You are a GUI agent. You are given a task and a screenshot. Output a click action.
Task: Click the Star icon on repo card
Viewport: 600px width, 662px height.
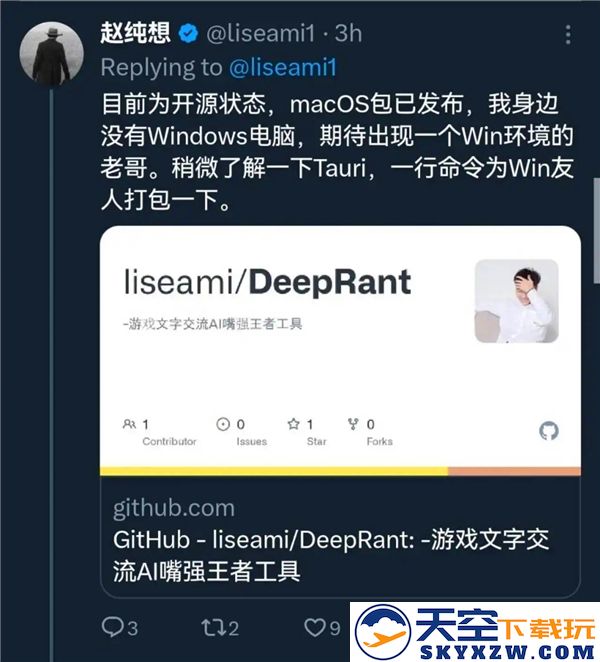pos(293,423)
